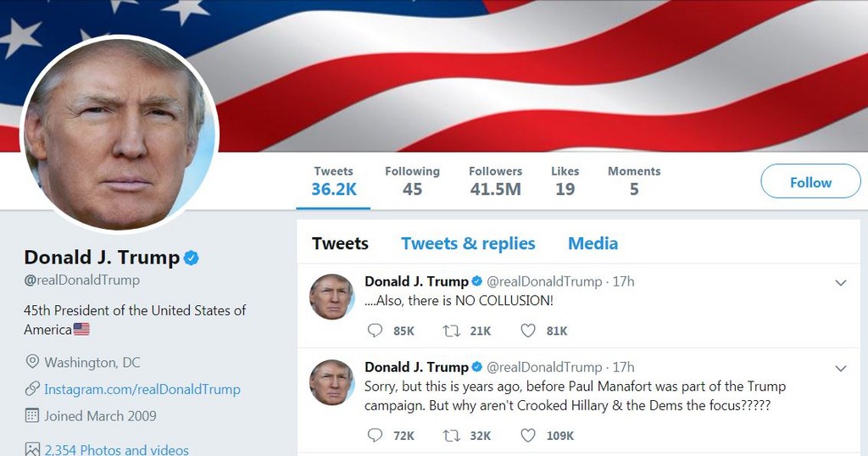The height and width of the screenshot is (456, 868).
Task: Switch to the Tweets & replies tab
Action: (468, 244)
